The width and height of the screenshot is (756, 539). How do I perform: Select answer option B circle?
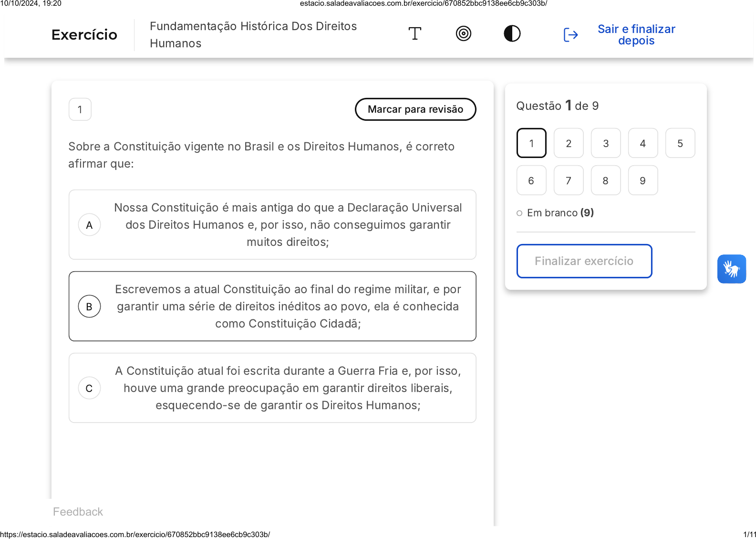[89, 306]
